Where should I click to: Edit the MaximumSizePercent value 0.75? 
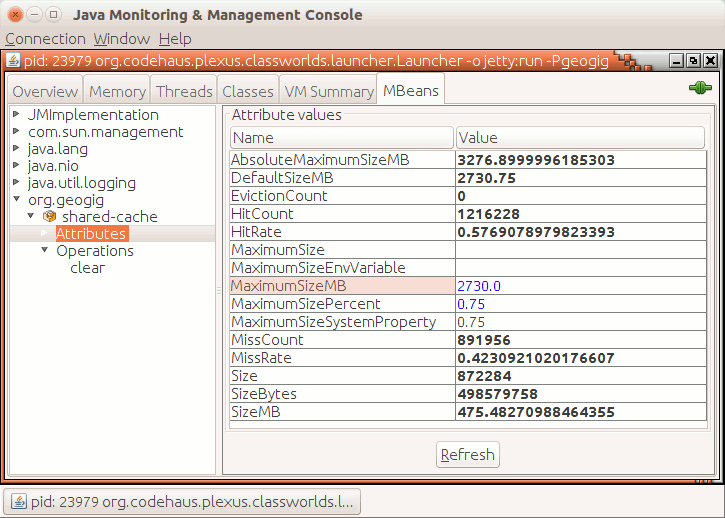click(x=581, y=304)
